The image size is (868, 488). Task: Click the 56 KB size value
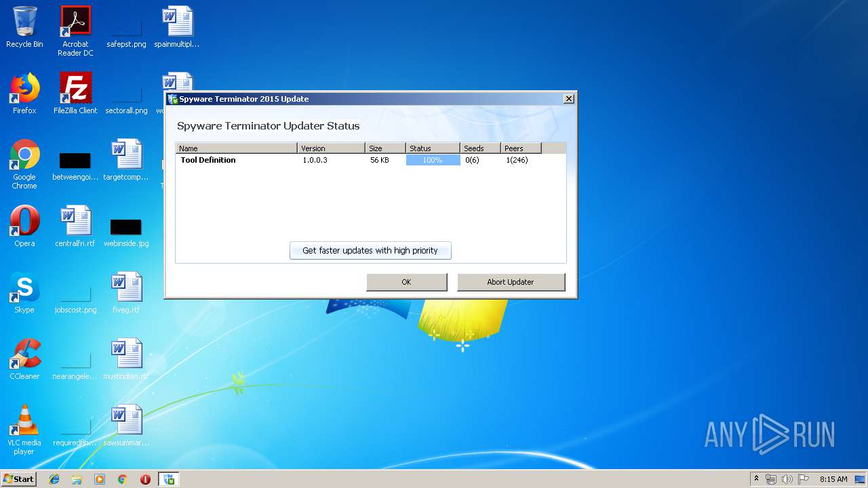pos(380,160)
